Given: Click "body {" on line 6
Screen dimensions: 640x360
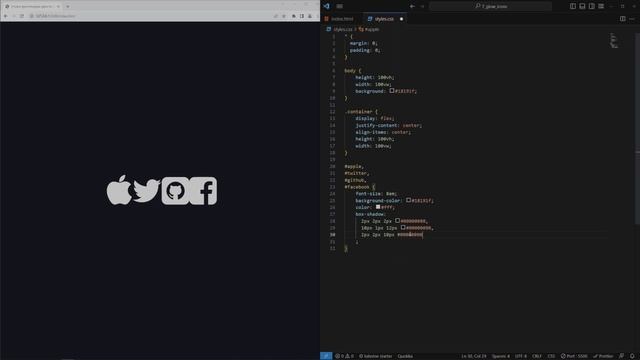Looking at the screenshot, I should click(x=353, y=70).
